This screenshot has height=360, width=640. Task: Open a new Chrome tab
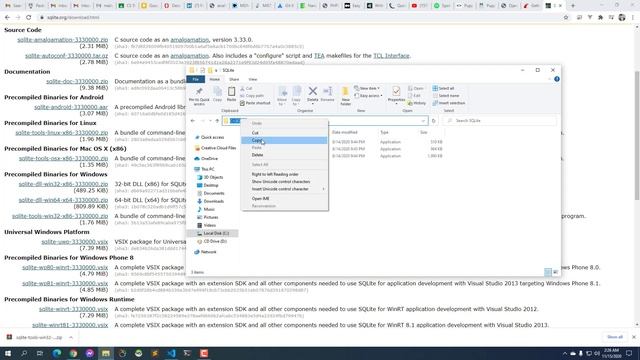(573, 6)
